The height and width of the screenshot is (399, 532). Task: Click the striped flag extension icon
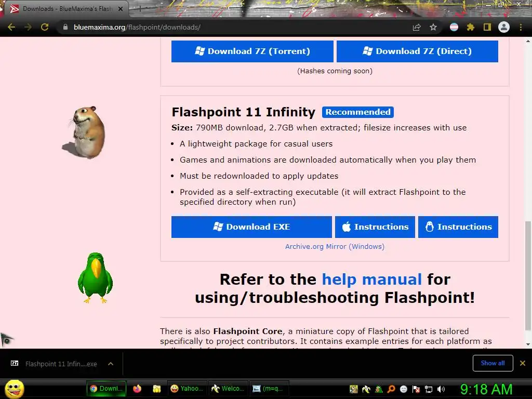tap(454, 27)
